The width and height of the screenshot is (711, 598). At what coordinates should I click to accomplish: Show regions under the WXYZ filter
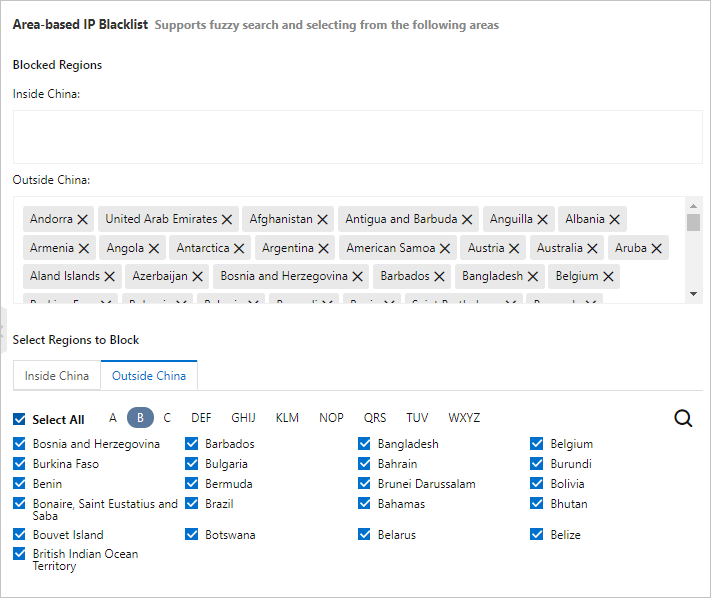[464, 418]
